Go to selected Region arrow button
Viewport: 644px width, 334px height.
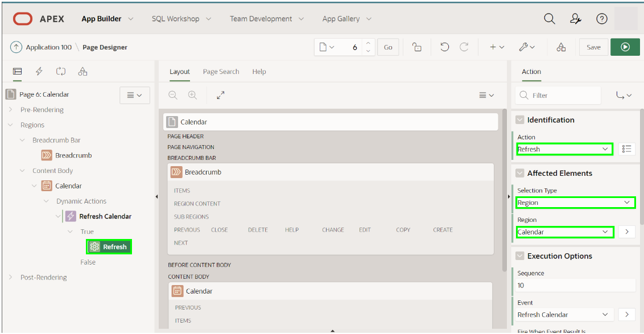click(627, 232)
